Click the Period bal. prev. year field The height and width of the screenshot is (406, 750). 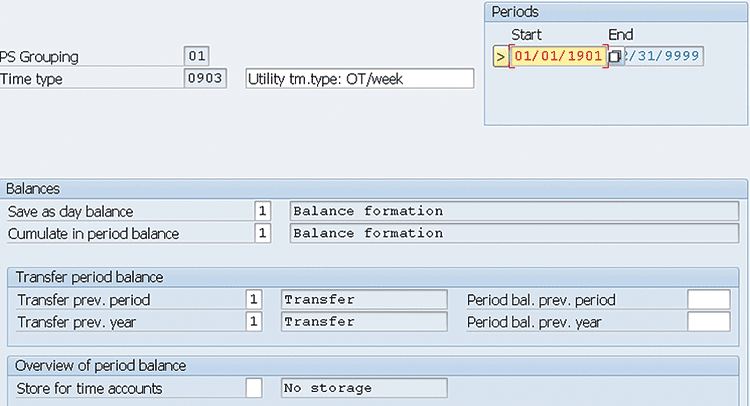(x=708, y=321)
